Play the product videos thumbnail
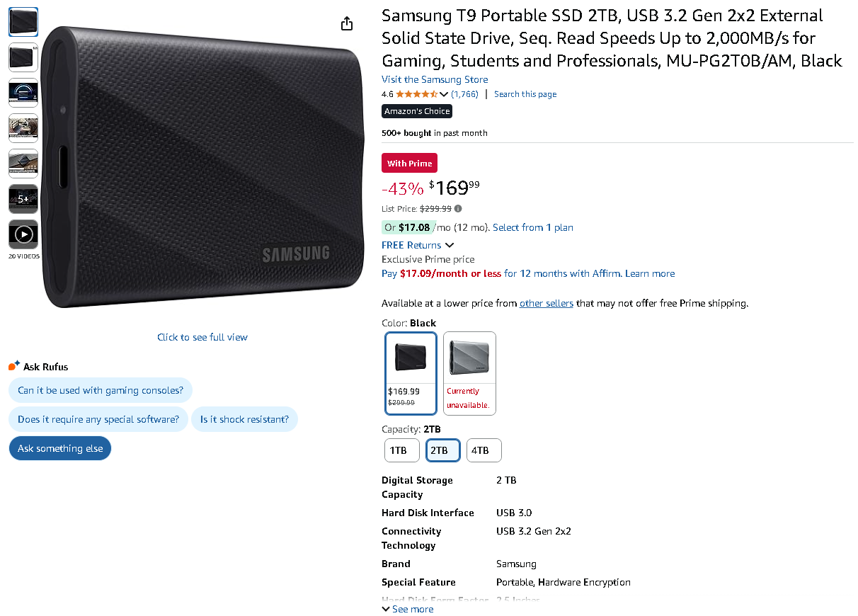This screenshot has height=616, width=858. [x=23, y=234]
